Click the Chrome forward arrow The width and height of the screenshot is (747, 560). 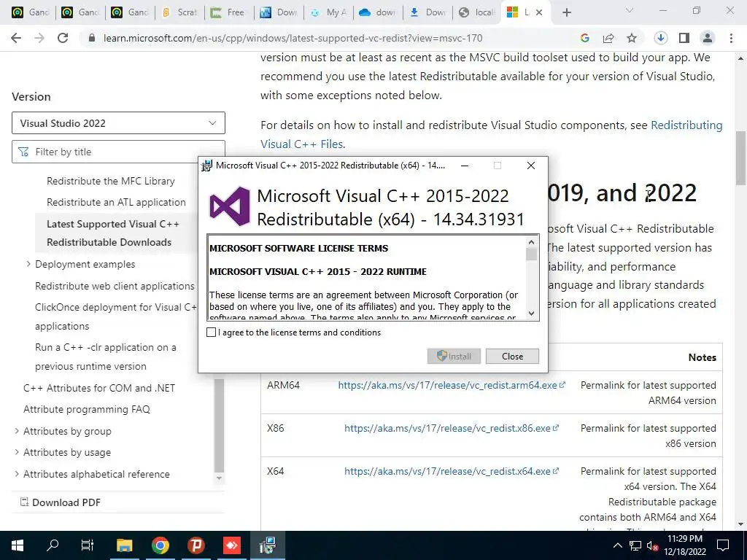(39, 38)
